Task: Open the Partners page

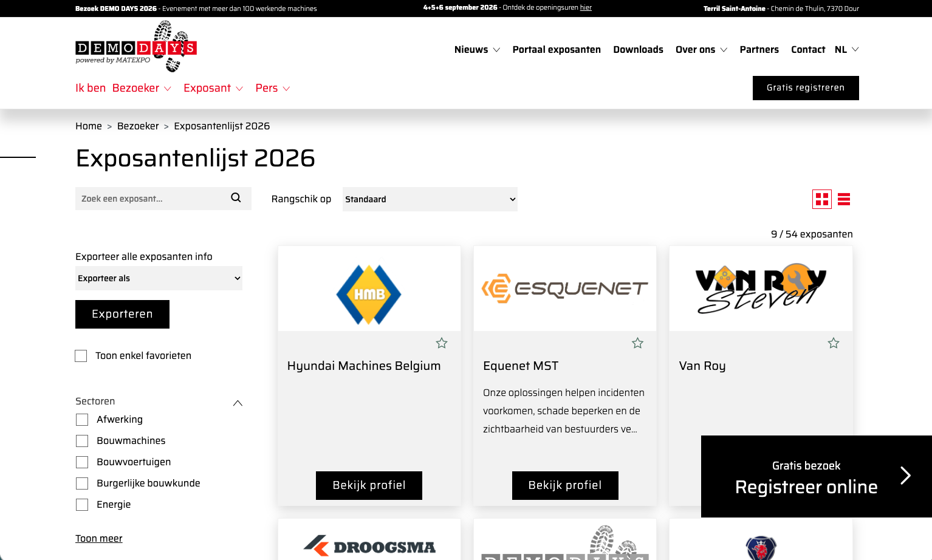Action: (759, 50)
